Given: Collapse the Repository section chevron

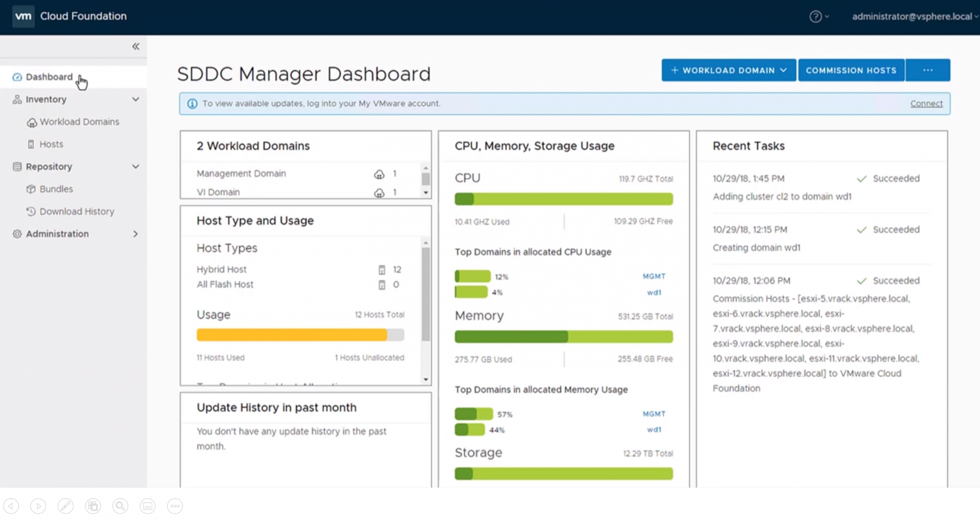Looking at the screenshot, I should pos(136,166).
